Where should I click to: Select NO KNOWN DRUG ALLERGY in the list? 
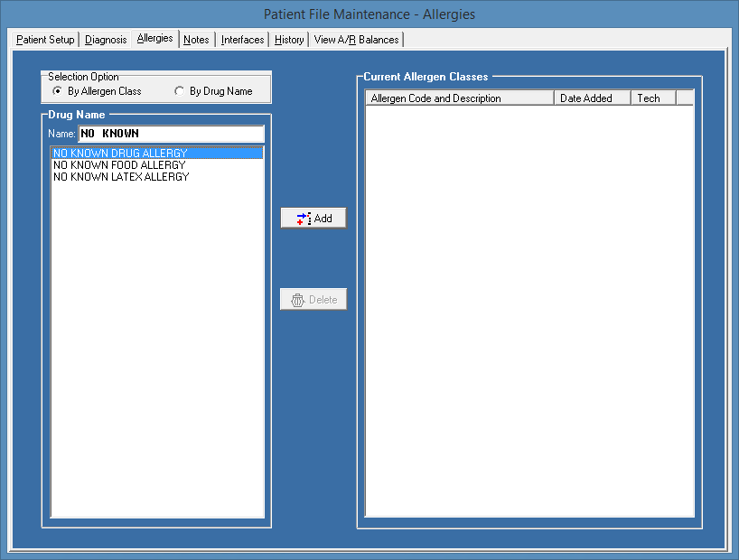121,153
